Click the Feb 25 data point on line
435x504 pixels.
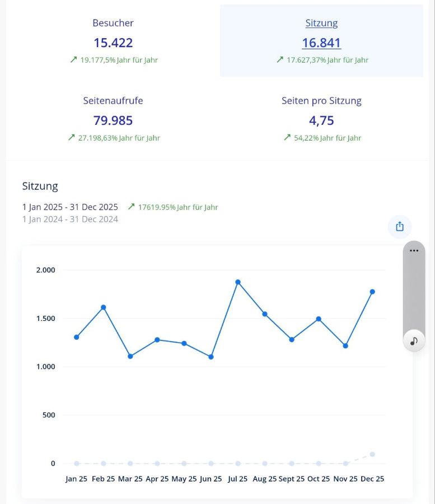[x=104, y=307]
